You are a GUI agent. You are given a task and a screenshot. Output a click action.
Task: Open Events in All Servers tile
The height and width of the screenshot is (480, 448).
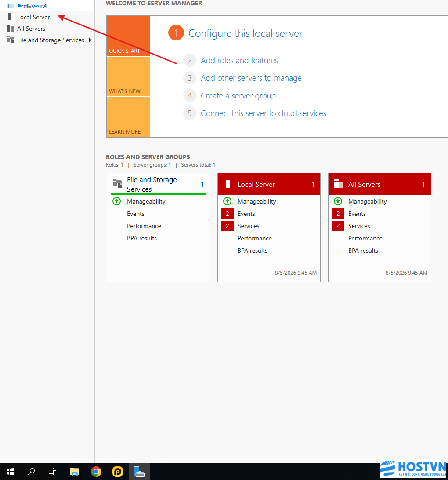point(357,214)
